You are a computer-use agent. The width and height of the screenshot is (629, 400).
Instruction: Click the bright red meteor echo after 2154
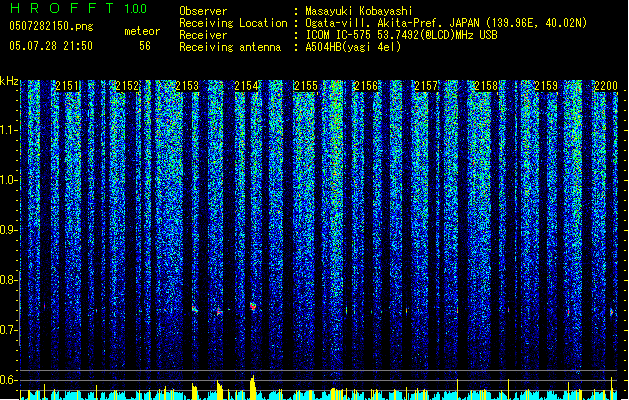tap(253, 307)
